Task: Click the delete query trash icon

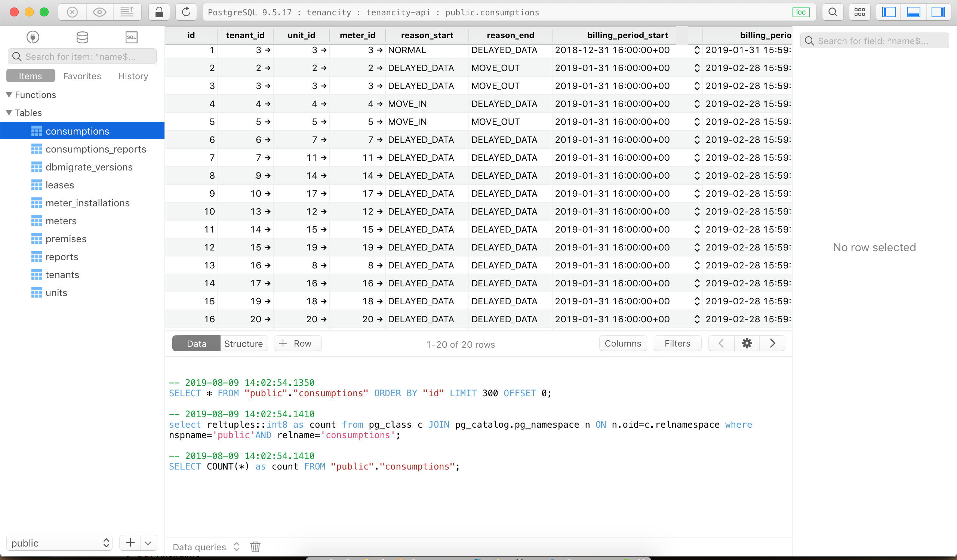Action: [255, 546]
